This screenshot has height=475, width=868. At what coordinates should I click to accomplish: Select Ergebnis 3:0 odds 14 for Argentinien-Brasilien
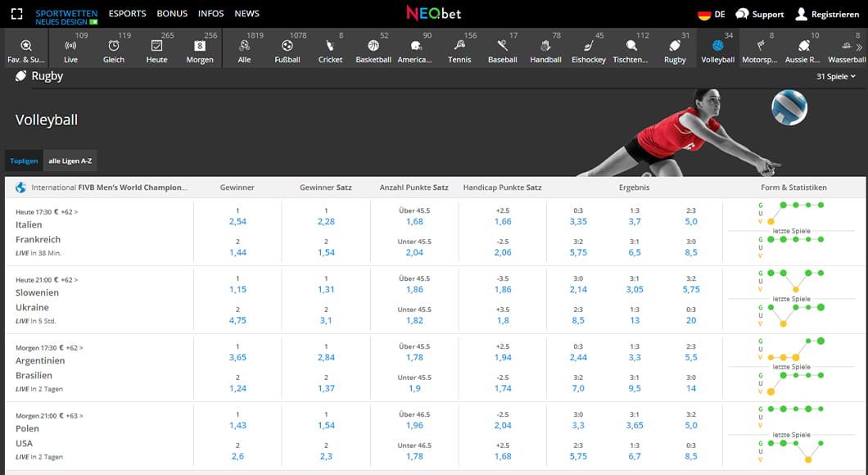tap(691, 388)
